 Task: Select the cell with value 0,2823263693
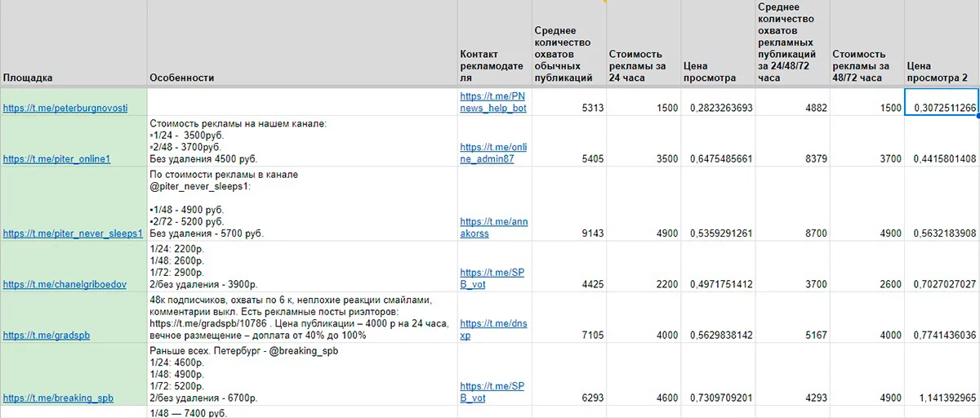(717, 101)
